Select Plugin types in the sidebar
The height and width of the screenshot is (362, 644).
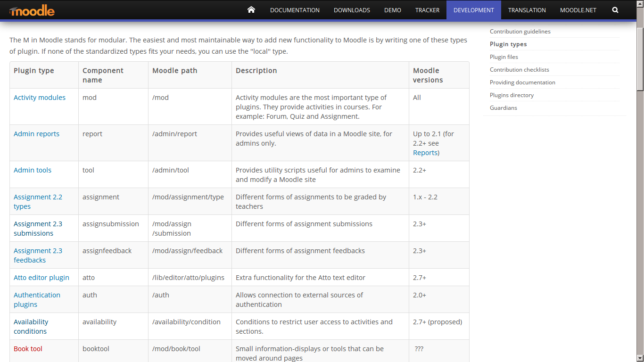pos(508,44)
